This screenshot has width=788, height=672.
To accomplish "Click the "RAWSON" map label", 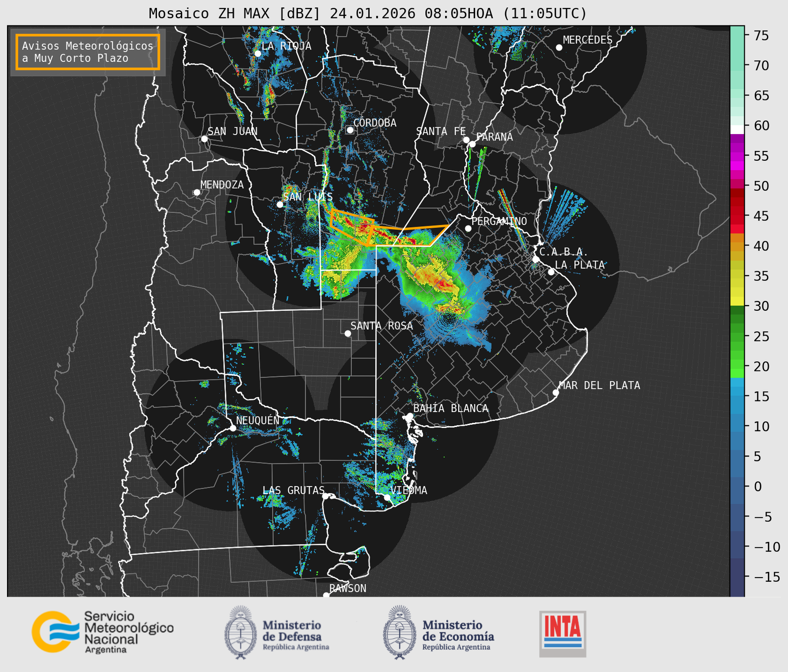I will (x=348, y=588).
